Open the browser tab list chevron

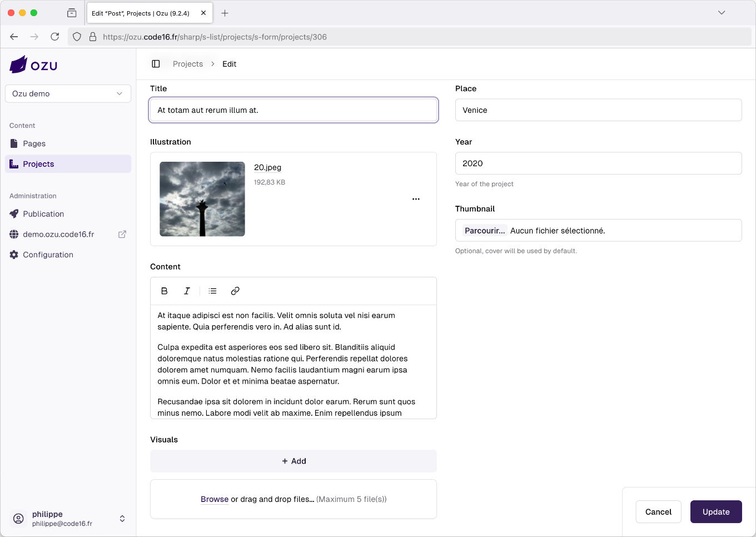pyautogui.click(x=722, y=13)
